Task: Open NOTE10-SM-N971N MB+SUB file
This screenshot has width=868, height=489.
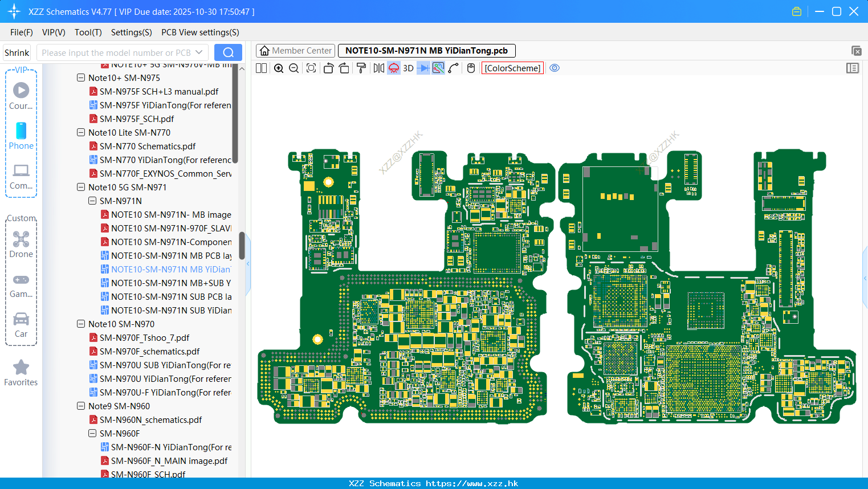Action: tap(171, 283)
